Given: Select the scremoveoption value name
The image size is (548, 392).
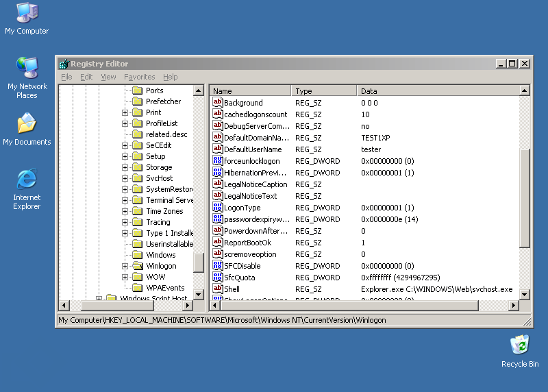Looking at the screenshot, I should 250,254.
